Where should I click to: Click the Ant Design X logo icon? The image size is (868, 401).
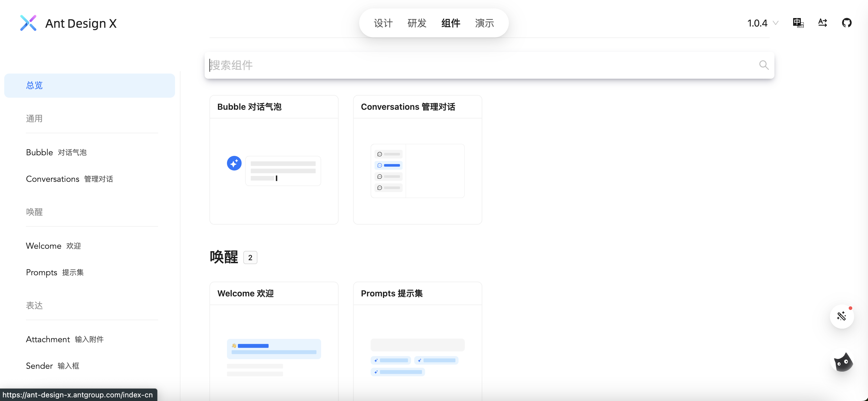[x=28, y=23]
